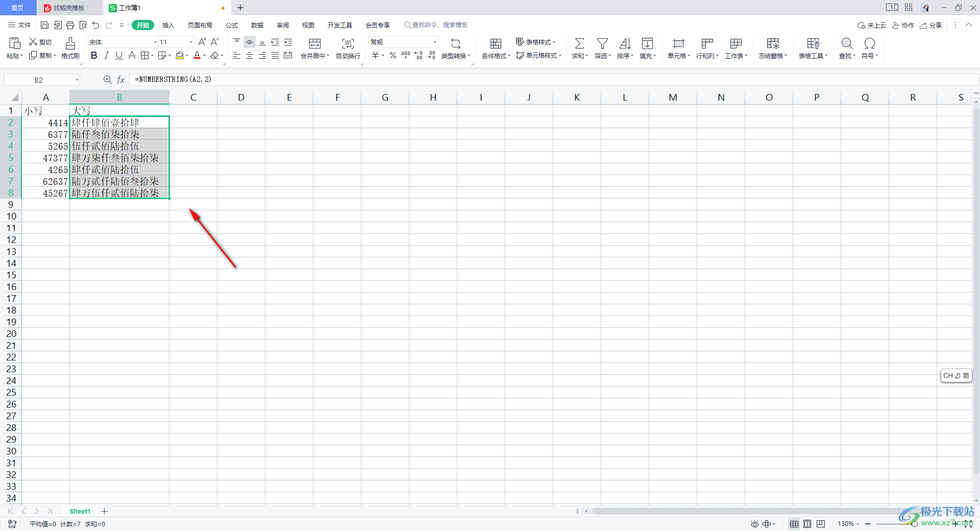The height and width of the screenshot is (531, 980).
Task: Open the font size dropdown
Action: [x=191, y=42]
